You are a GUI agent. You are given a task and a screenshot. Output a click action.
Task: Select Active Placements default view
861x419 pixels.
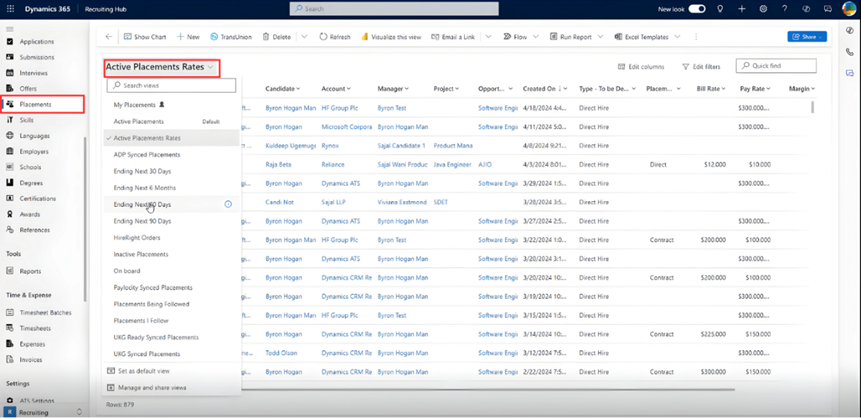pos(171,121)
